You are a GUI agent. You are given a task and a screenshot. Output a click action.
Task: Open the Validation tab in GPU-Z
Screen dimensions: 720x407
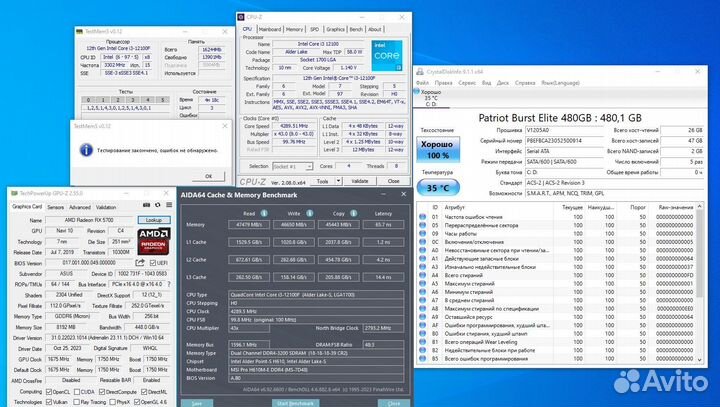(x=106, y=207)
